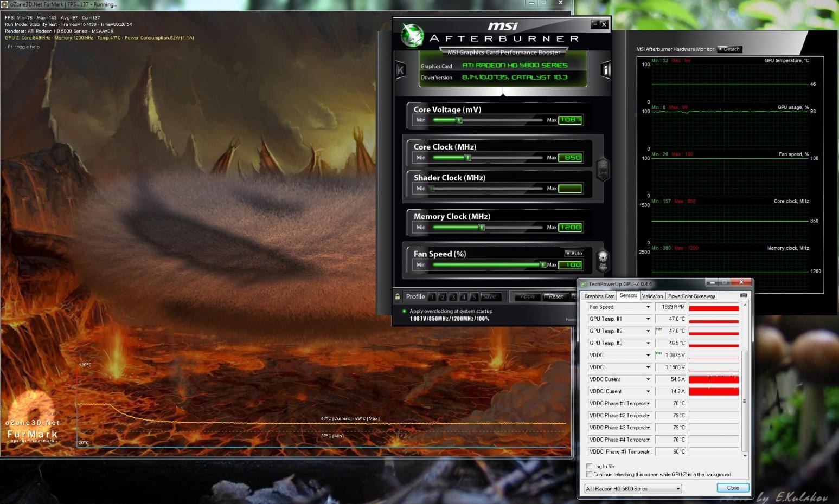This screenshot has width=839, height=504.
Task: Click the FurMark title bar icon
Action: pyautogui.click(x=5, y=4)
